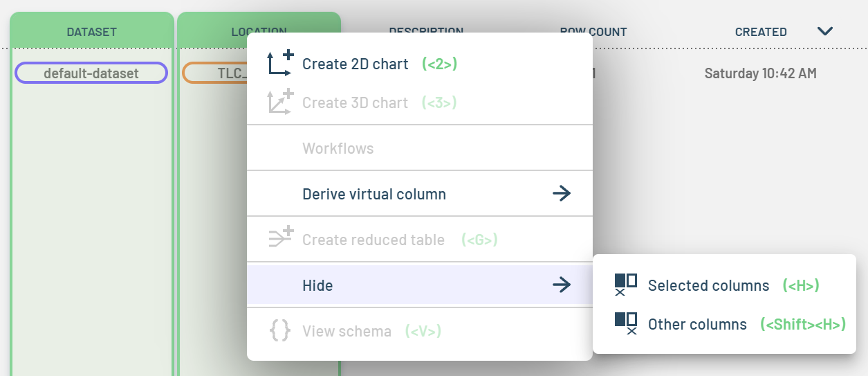Click the <H> shortcut hint
868x376 pixels.
pyautogui.click(x=801, y=285)
